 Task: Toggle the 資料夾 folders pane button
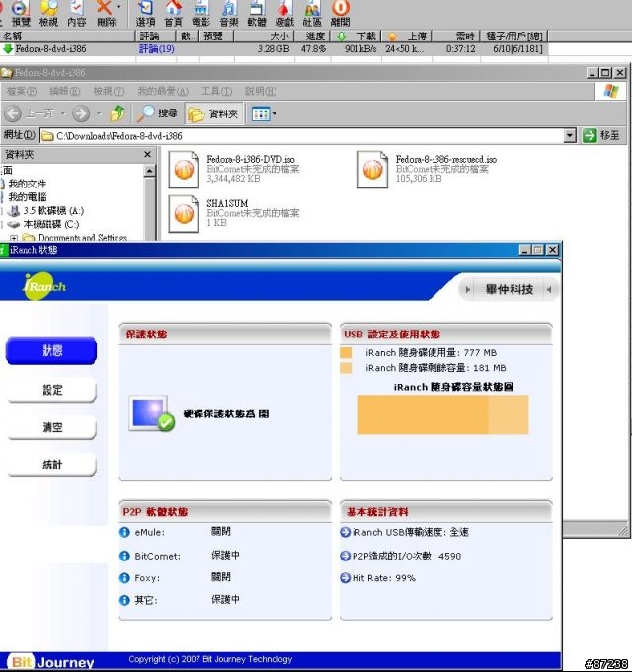(x=213, y=113)
